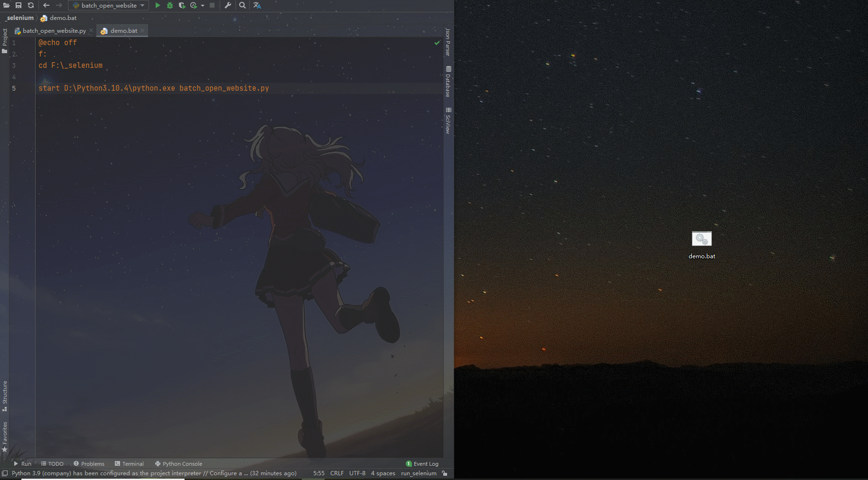Open the batch_open_website run configuration dropdown
Screen dimensions: 868x480
pos(108,5)
